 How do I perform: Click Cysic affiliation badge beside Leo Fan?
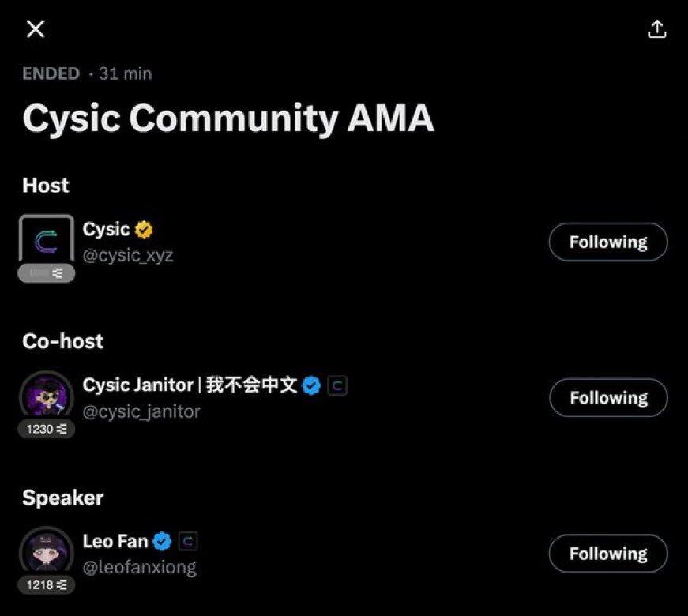click(x=187, y=541)
